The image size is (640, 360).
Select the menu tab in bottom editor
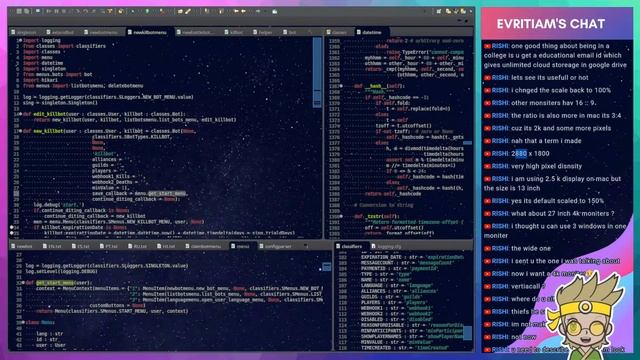pyautogui.click(x=242, y=246)
